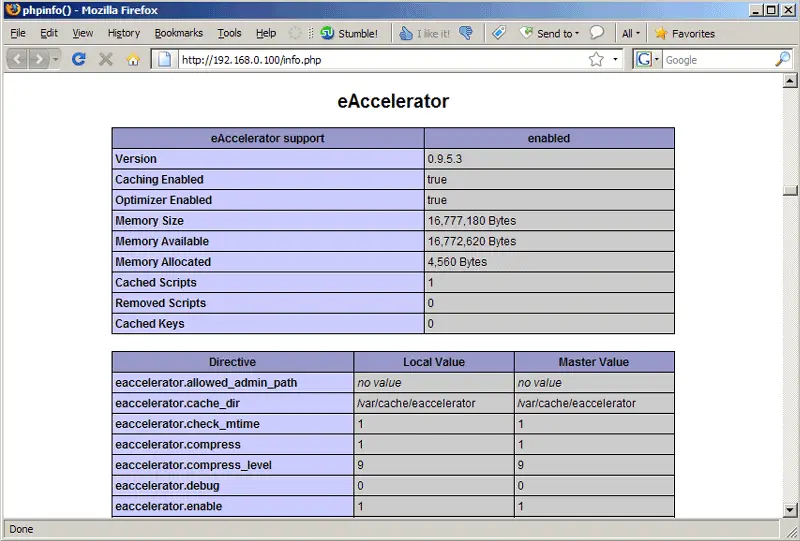Click the speech bubble comments icon

596,33
